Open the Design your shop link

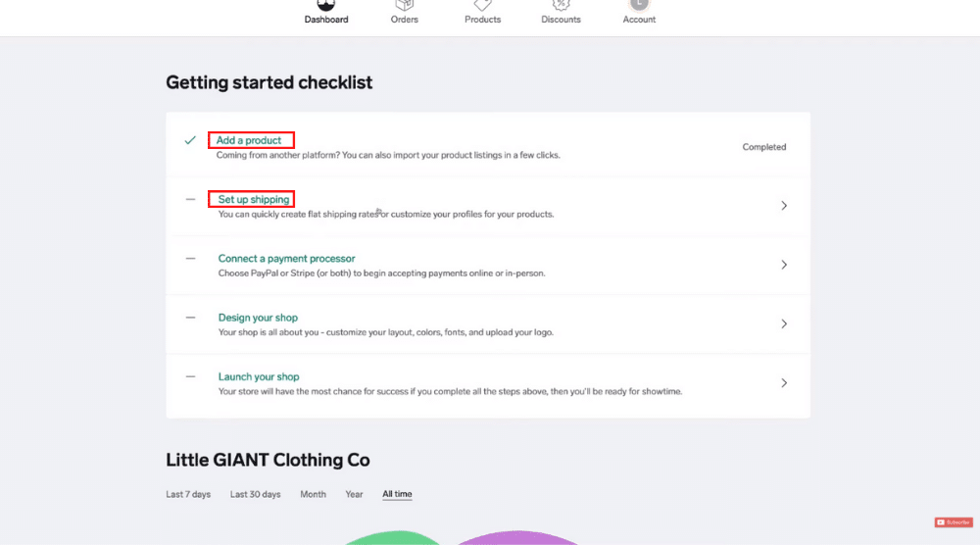(x=258, y=318)
